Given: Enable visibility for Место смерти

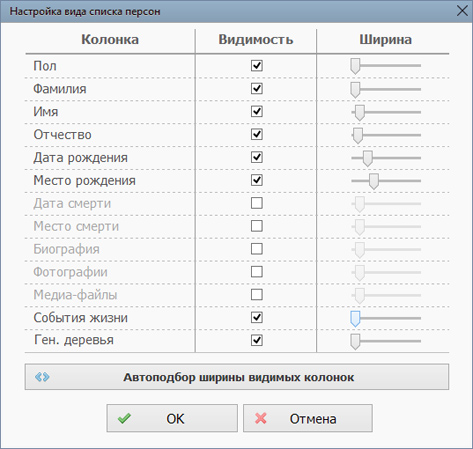Looking at the screenshot, I should pyautogui.click(x=257, y=226).
